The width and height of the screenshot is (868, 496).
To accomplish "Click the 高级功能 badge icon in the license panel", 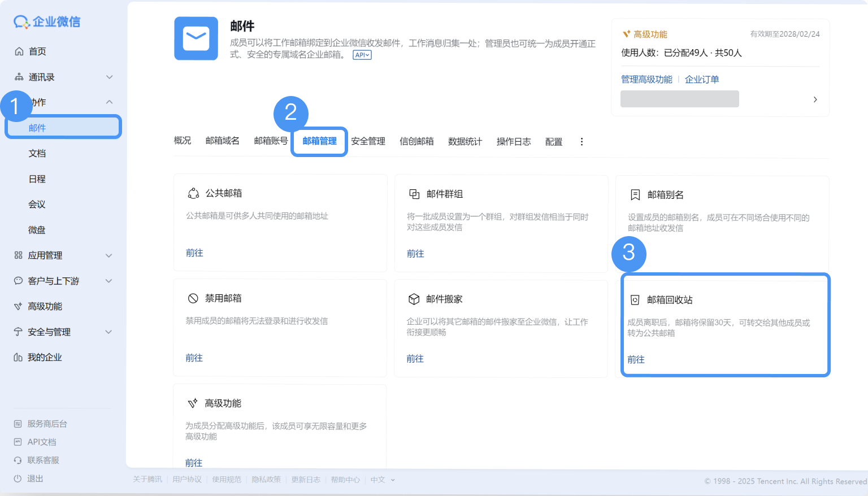I will [626, 34].
